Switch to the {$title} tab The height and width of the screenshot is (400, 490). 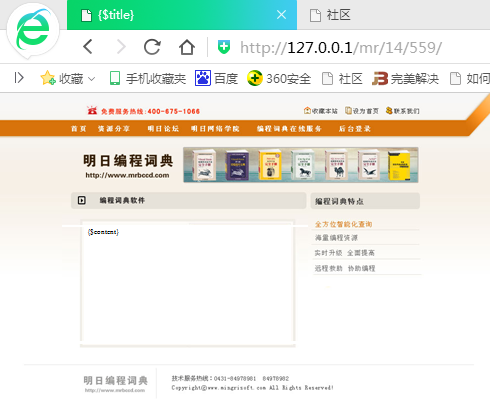click(182, 15)
